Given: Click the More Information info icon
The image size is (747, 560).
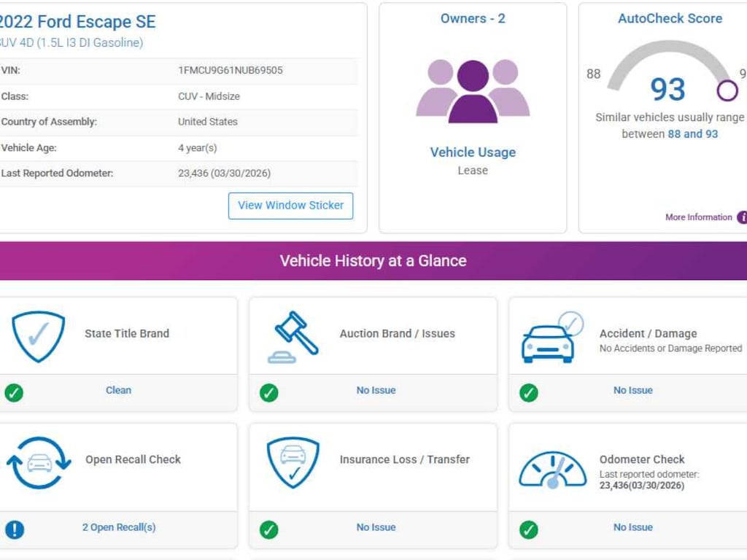Looking at the screenshot, I should pyautogui.click(x=742, y=217).
